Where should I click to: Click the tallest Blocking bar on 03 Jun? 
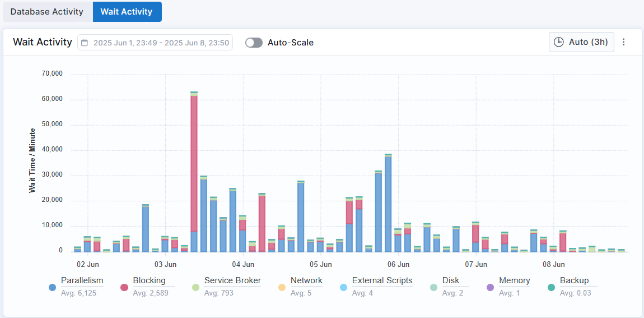tap(194, 164)
